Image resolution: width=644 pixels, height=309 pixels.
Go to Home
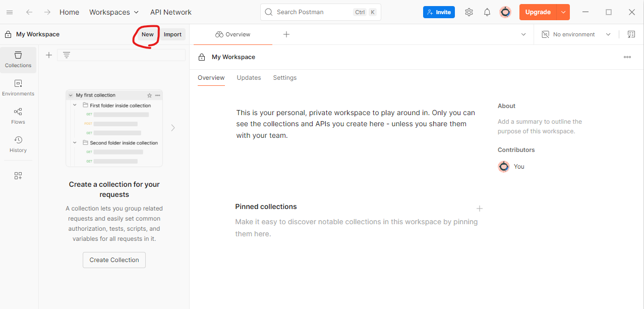pos(69,12)
